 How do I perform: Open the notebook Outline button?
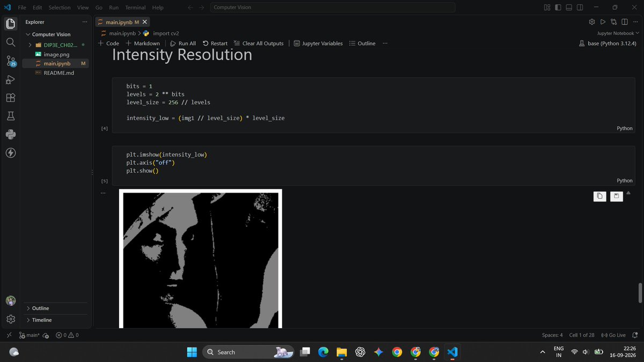click(362, 43)
